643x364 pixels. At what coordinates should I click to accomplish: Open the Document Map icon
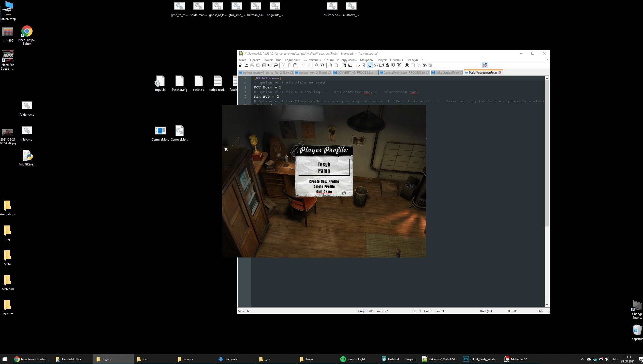pyautogui.click(x=382, y=65)
